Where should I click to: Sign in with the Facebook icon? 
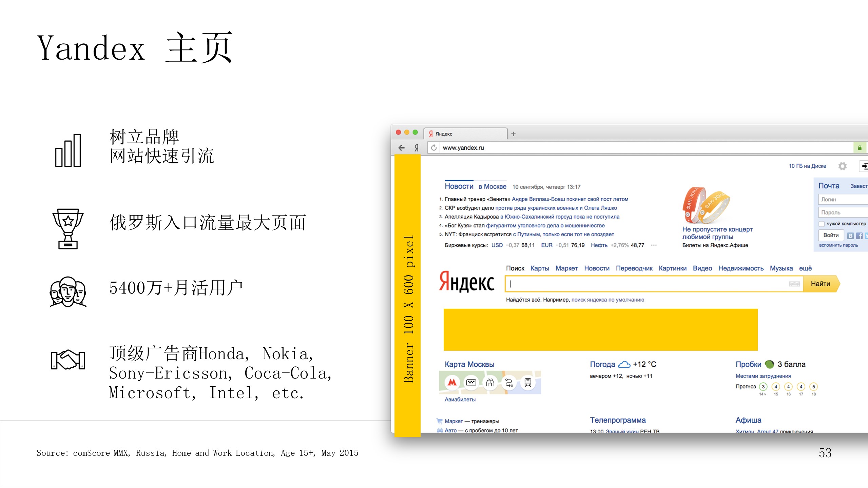click(860, 236)
